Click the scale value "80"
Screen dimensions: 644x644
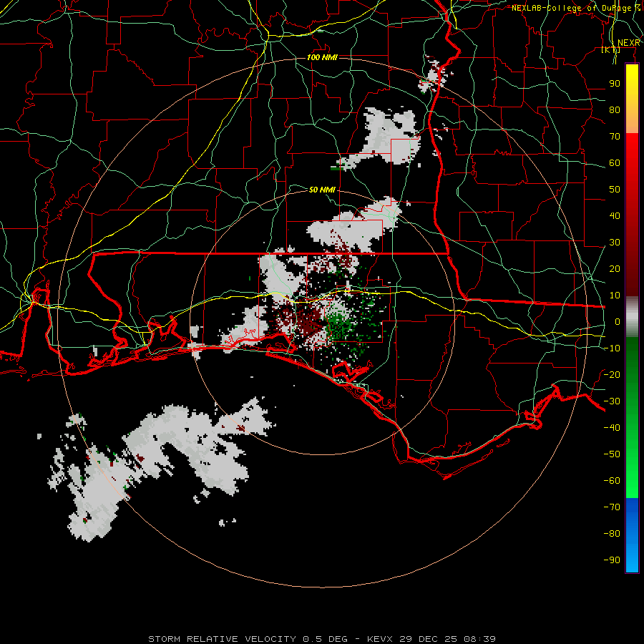(615, 110)
